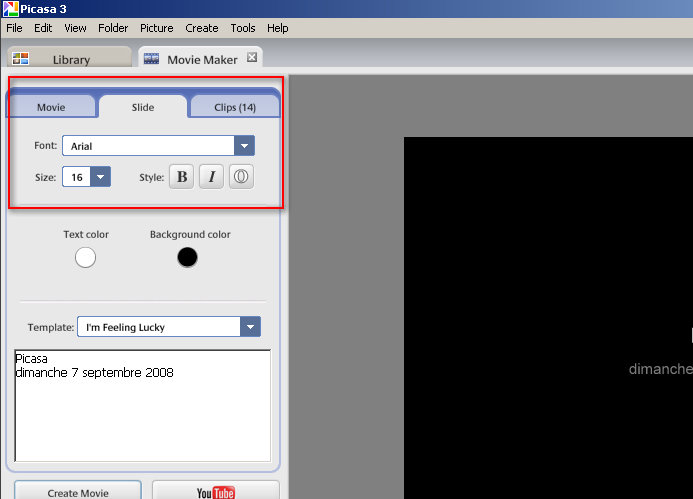Switch to the Clips (14) tab
Viewport: 693px width, 499px height.
click(235, 107)
